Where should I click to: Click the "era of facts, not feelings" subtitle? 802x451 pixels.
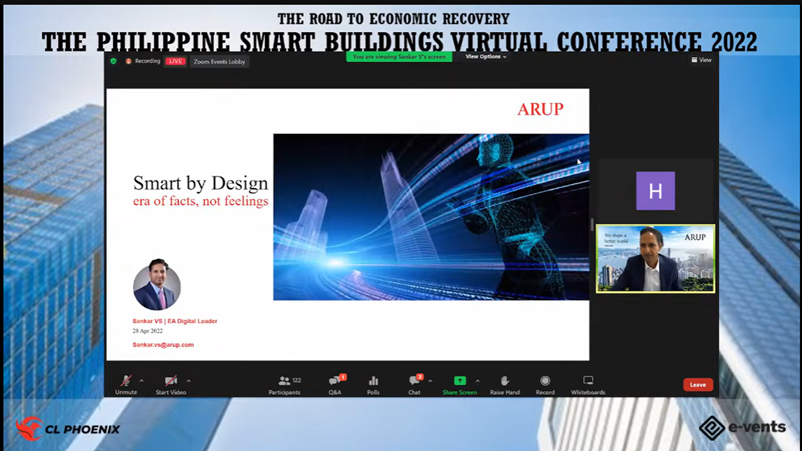click(x=200, y=201)
